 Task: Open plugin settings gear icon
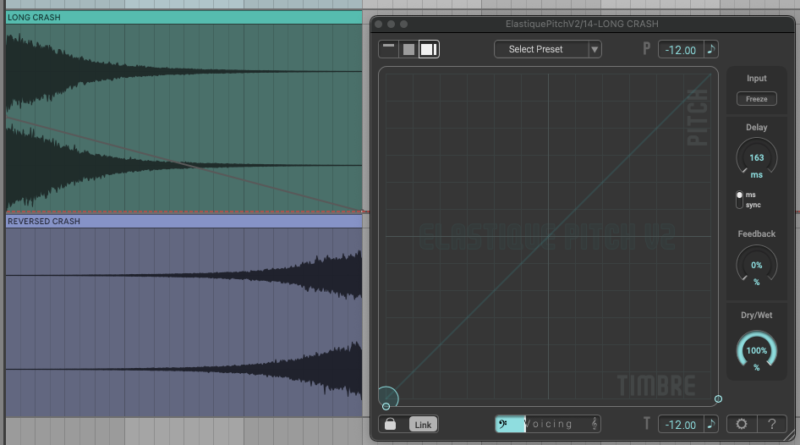(x=741, y=424)
